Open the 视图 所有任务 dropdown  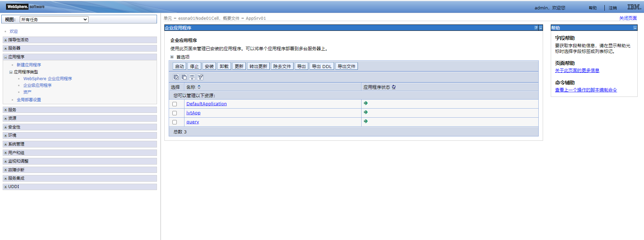pyautogui.click(x=54, y=19)
